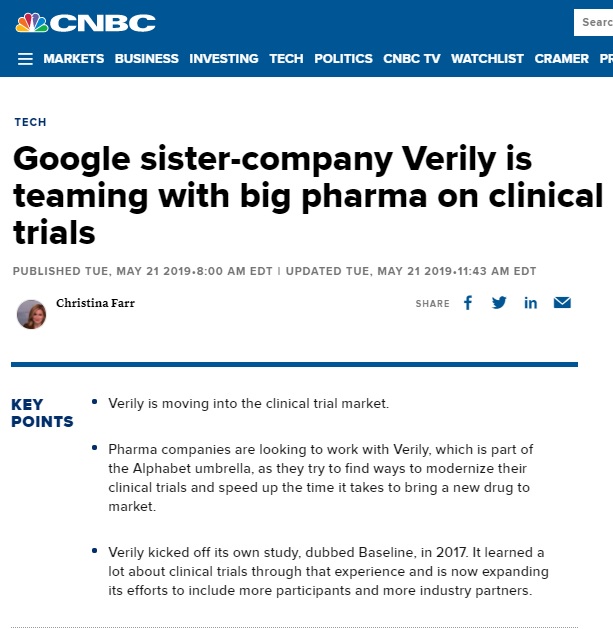
Task: Open the Markets section
Action: pos(74,59)
